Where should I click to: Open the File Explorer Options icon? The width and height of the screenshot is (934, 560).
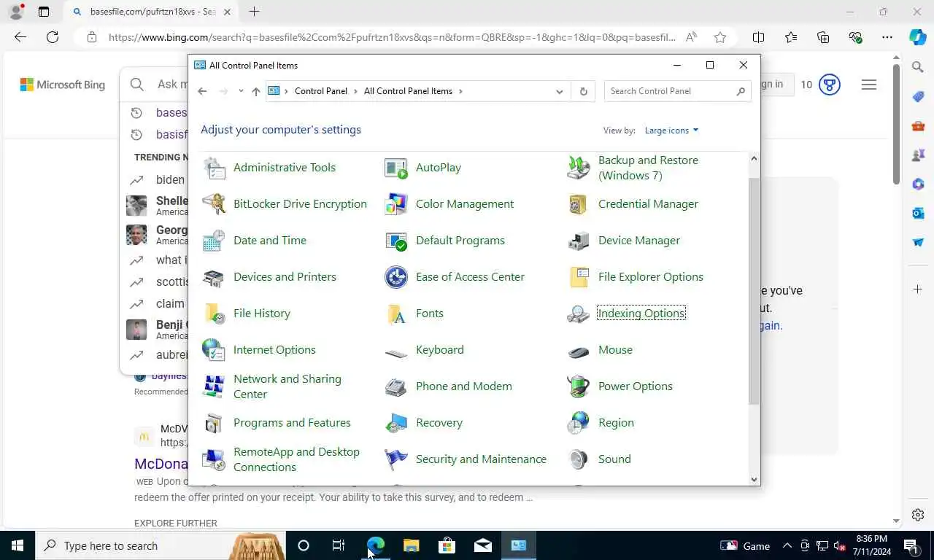(579, 277)
